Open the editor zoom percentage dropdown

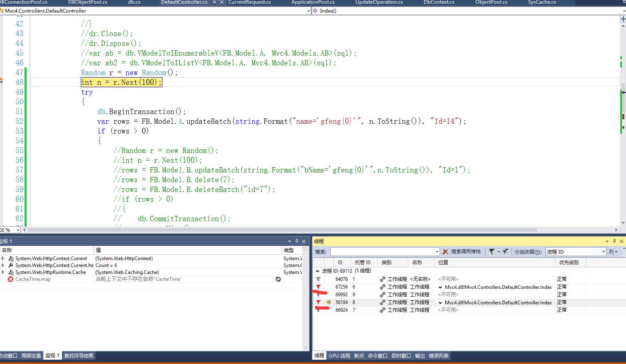(x=18, y=230)
